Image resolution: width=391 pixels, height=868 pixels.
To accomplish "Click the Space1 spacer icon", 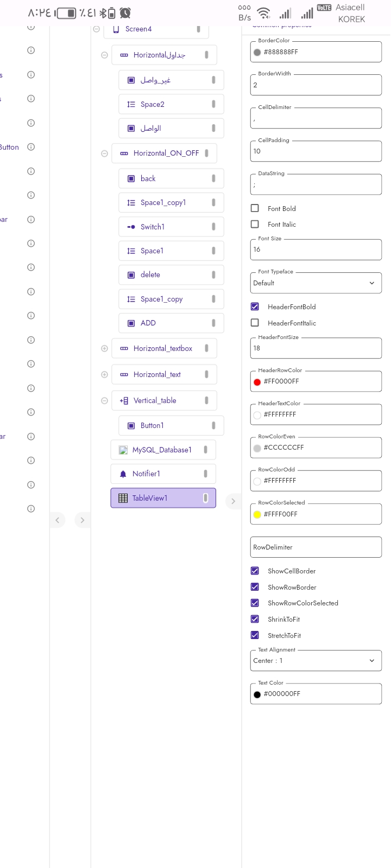I will tap(131, 251).
